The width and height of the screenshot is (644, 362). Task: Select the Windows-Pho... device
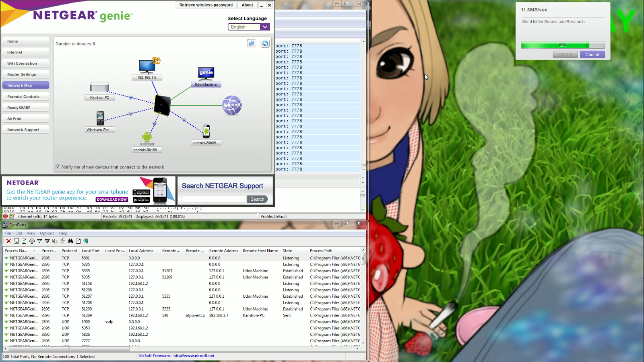point(100,121)
